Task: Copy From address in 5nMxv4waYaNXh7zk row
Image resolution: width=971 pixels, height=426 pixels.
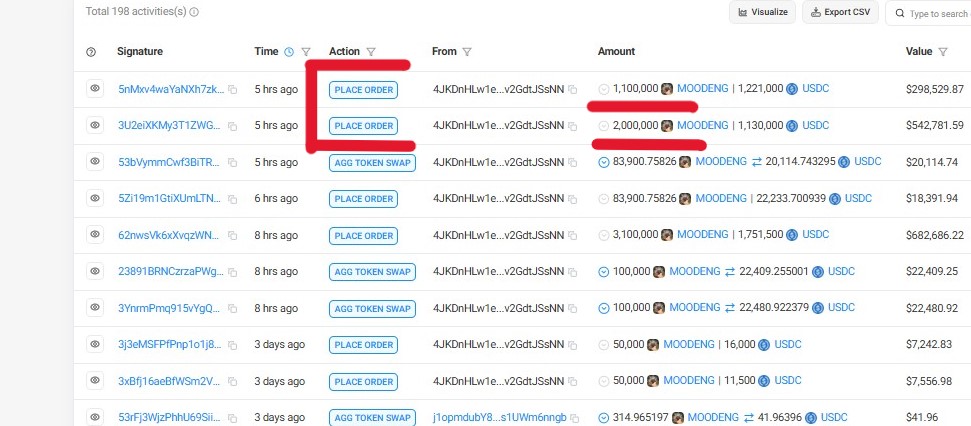Action: click(x=573, y=90)
